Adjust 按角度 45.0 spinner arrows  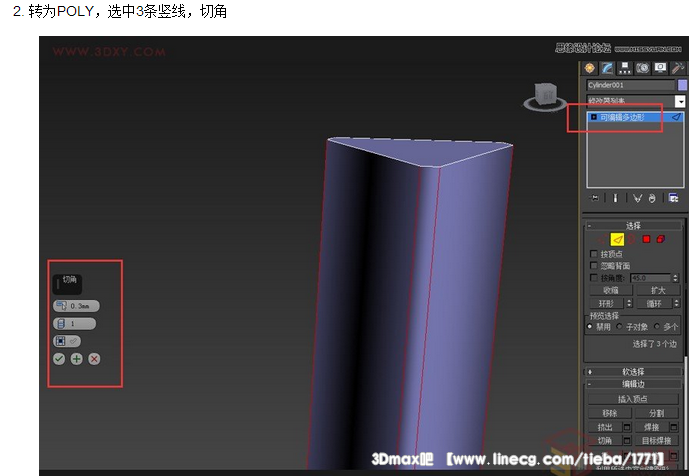pos(675,278)
